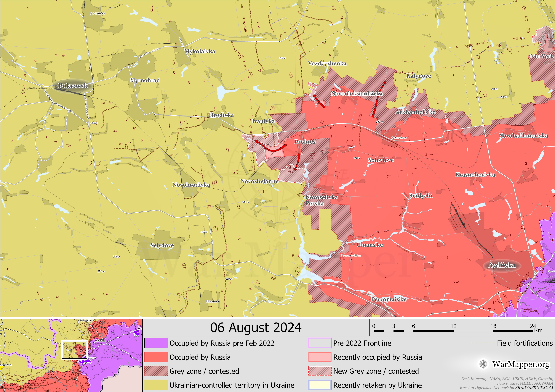Click the red Occupied by Russia swatch

pyautogui.click(x=156, y=357)
